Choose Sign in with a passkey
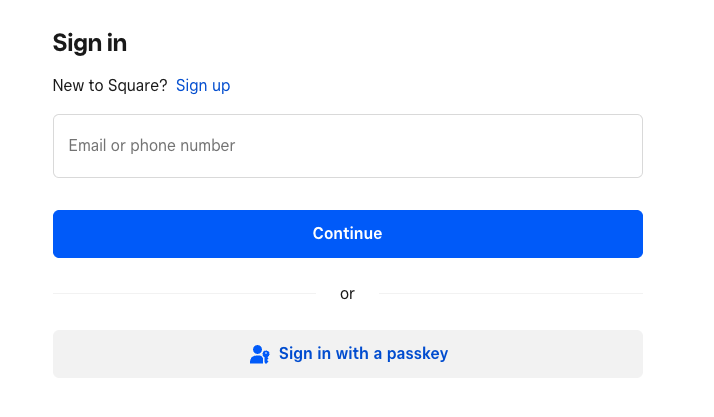 tap(347, 354)
